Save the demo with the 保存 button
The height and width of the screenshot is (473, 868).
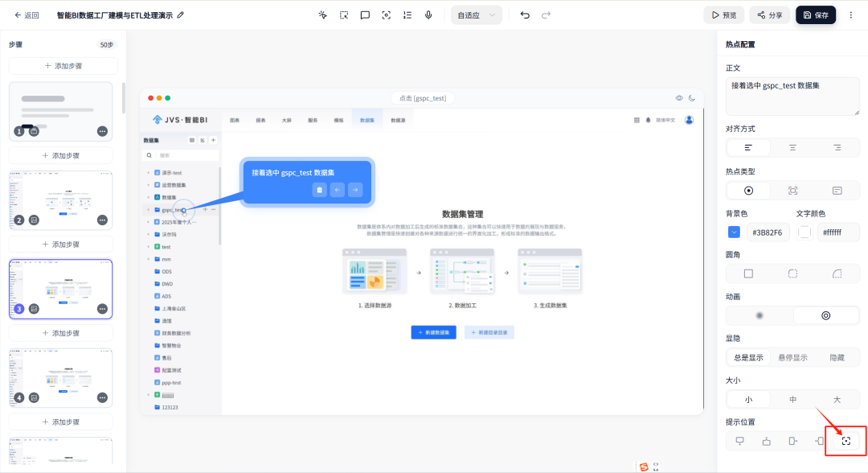pyautogui.click(x=816, y=15)
